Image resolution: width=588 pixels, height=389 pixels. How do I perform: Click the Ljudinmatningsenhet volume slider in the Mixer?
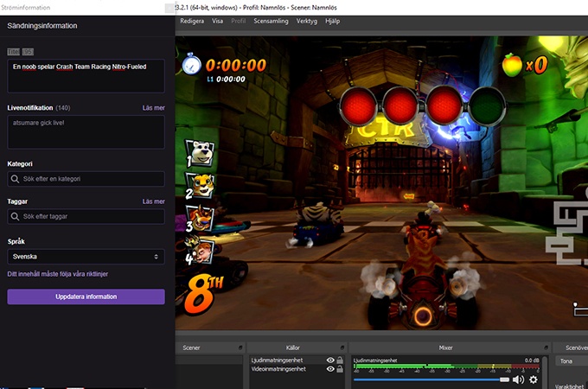[x=431, y=379]
